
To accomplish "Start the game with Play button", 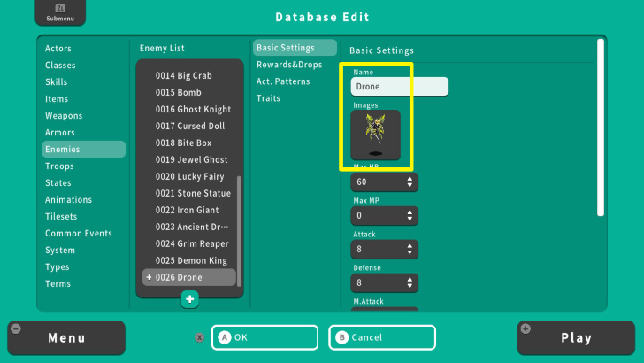I will pos(576,338).
